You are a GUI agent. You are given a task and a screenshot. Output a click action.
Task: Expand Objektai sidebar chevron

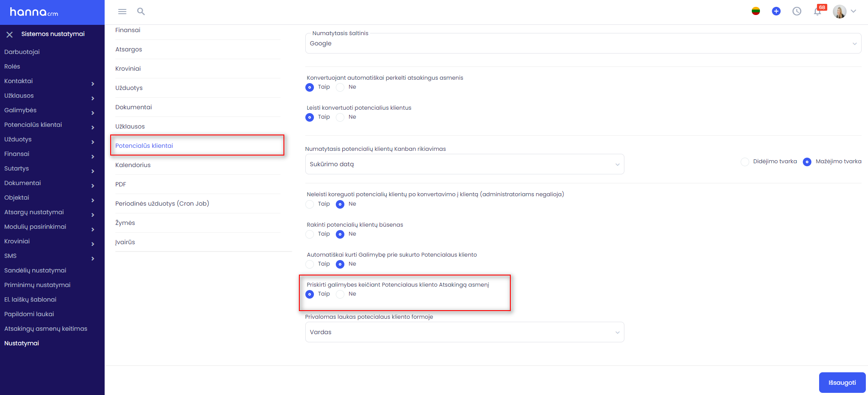coord(93,200)
